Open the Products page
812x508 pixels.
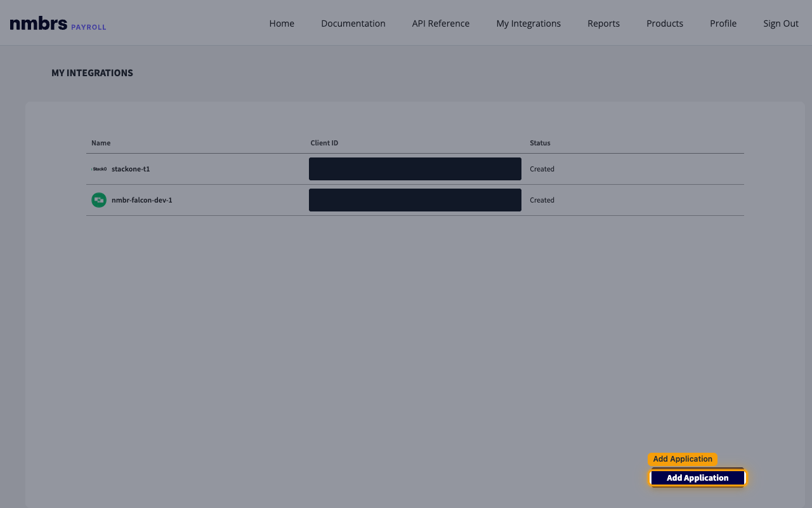click(x=665, y=23)
